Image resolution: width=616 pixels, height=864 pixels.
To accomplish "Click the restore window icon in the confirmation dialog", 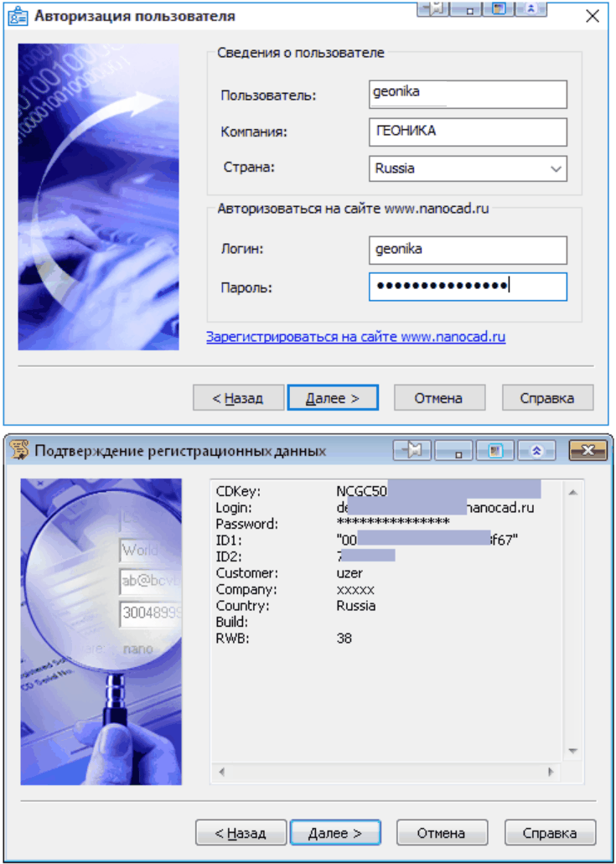I will pyautogui.click(x=495, y=451).
